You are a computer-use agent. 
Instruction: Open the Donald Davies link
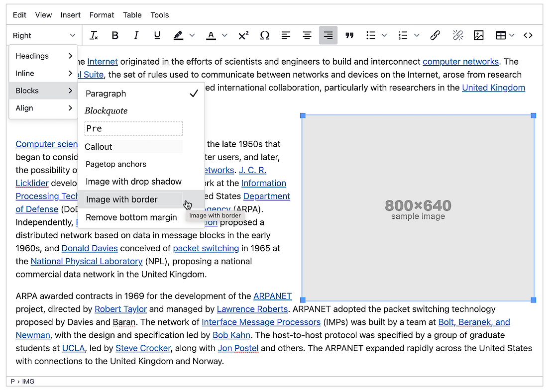click(x=90, y=248)
